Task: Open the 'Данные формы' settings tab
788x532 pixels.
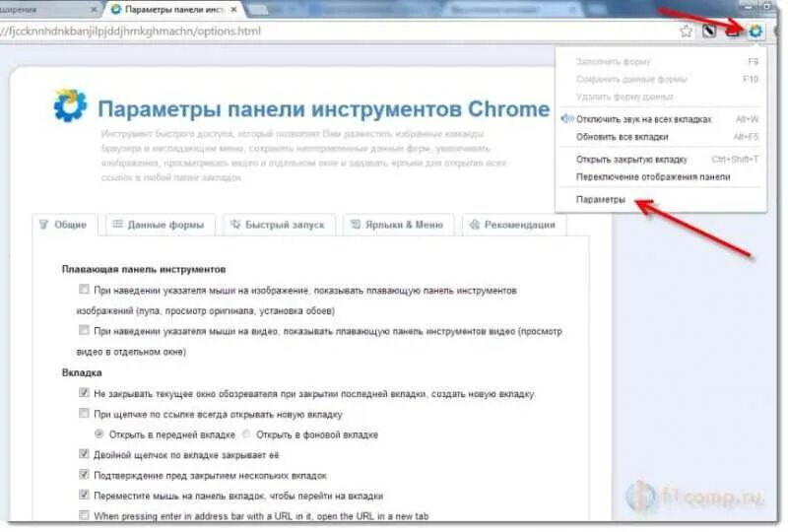Action: (161, 225)
